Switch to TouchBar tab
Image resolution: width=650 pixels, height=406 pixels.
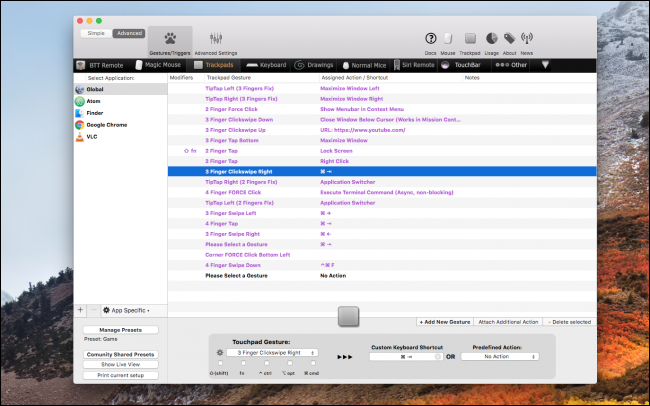461,65
